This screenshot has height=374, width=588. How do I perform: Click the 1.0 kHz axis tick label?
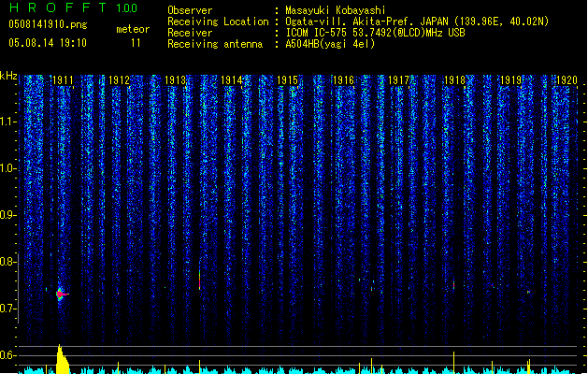coord(7,168)
